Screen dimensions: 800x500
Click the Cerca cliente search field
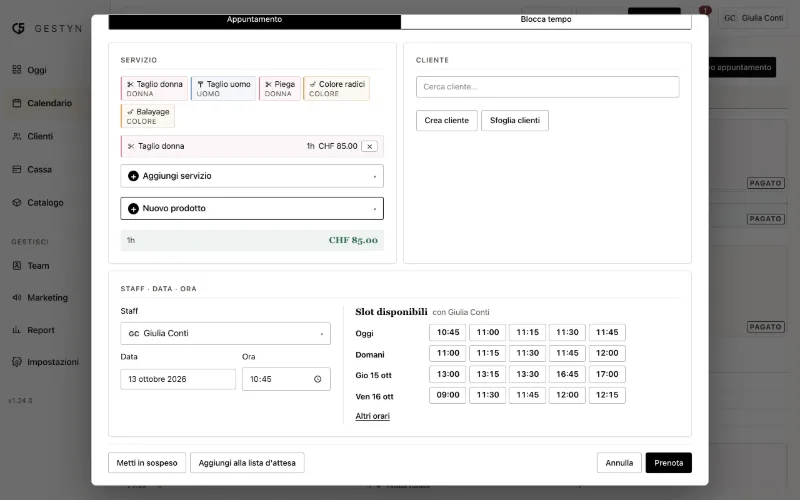tap(547, 87)
